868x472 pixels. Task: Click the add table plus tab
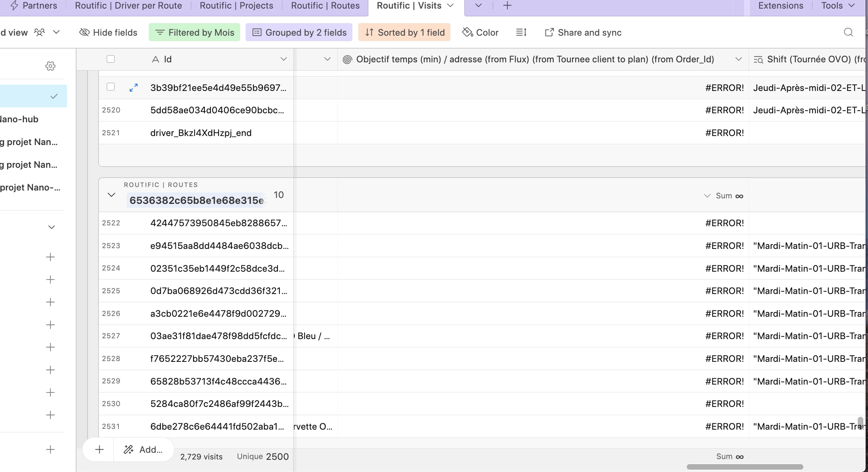pyautogui.click(x=507, y=5)
